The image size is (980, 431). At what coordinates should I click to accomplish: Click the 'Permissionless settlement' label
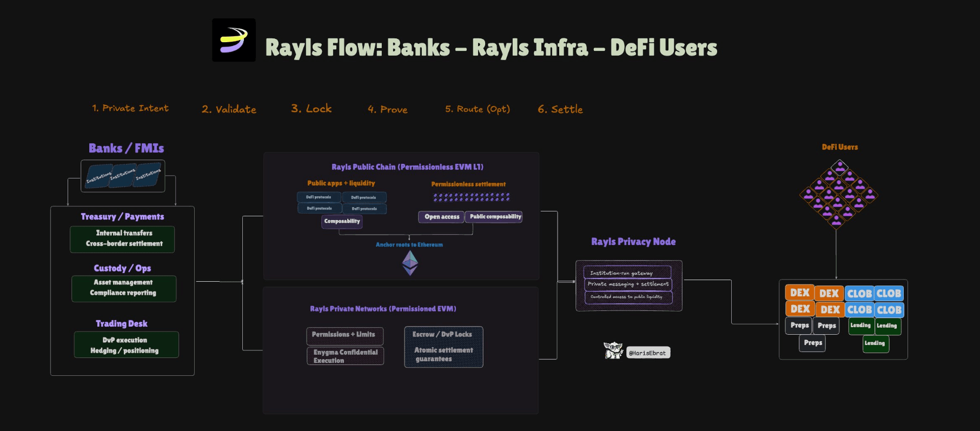point(468,184)
